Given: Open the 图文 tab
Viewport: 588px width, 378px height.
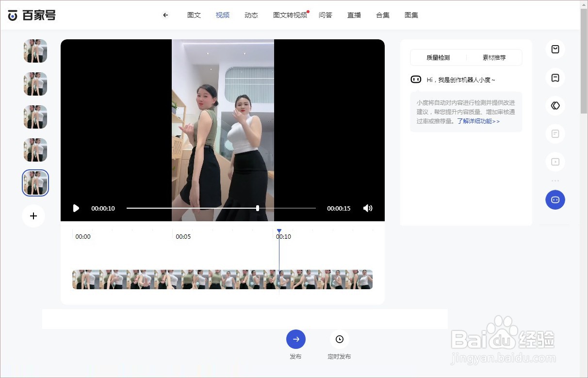Looking at the screenshot, I should coord(194,15).
